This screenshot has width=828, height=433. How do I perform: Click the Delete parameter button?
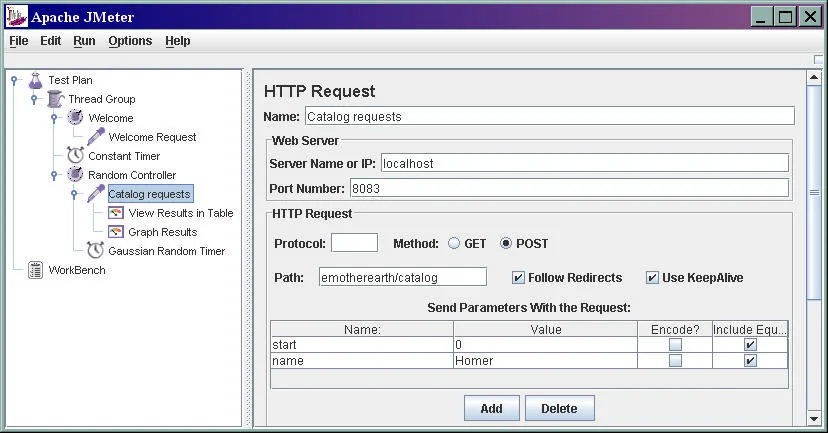(x=559, y=408)
